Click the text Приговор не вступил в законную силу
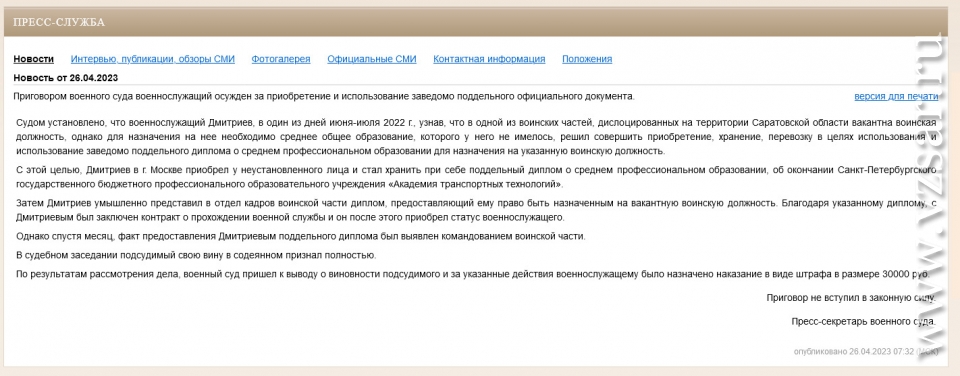This screenshot has width=960, height=376. click(851, 298)
